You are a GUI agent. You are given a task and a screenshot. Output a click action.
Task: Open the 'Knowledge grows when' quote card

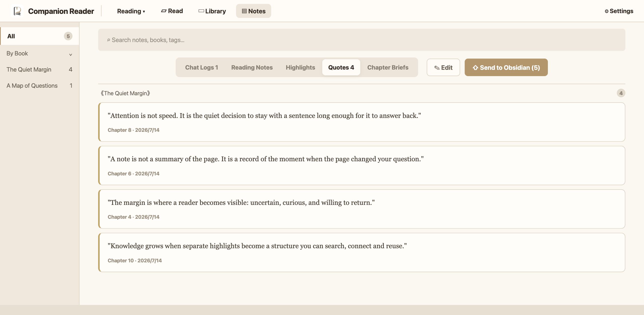point(362,253)
